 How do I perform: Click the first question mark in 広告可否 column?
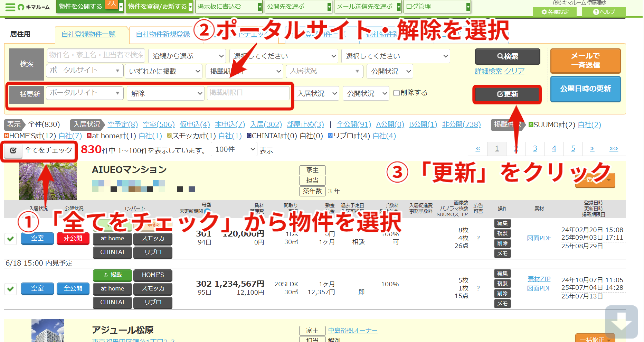[x=478, y=238]
